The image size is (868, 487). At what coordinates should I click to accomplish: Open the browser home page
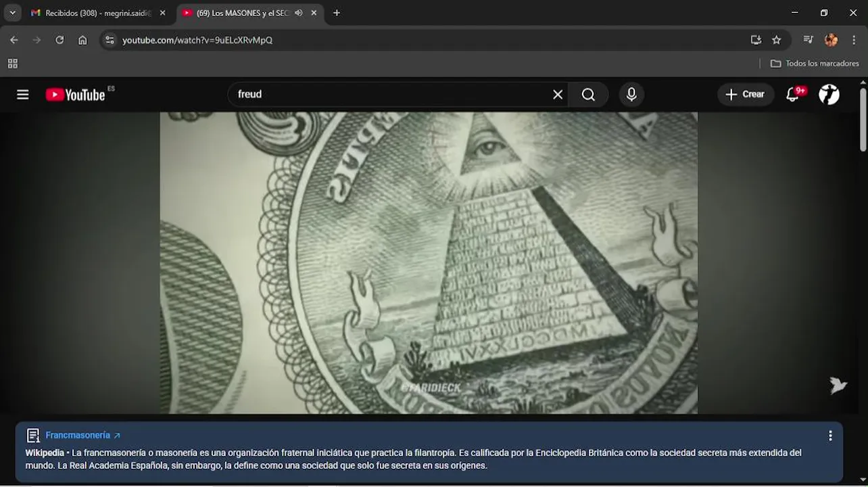[82, 40]
